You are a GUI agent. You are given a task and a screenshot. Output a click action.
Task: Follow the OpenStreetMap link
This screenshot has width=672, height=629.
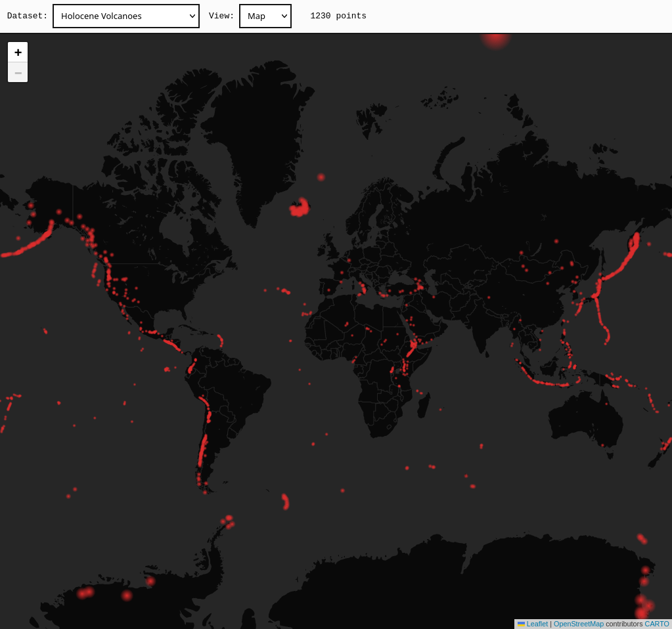click(578, 624)
